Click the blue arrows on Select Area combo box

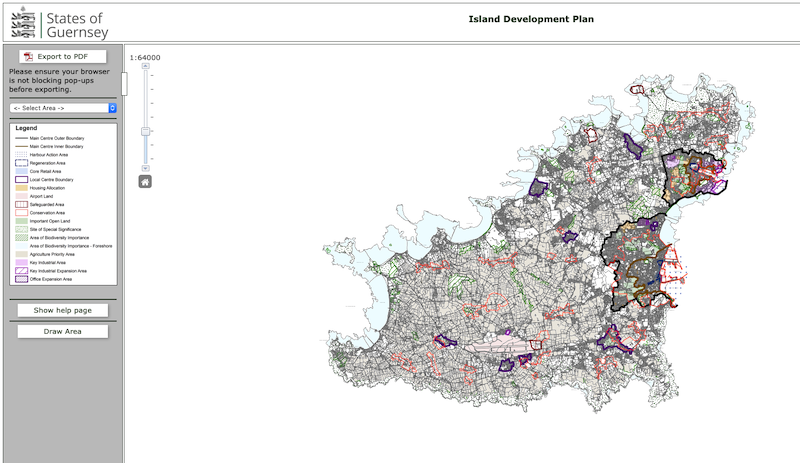pyautogui.click(x=112, y=108)
